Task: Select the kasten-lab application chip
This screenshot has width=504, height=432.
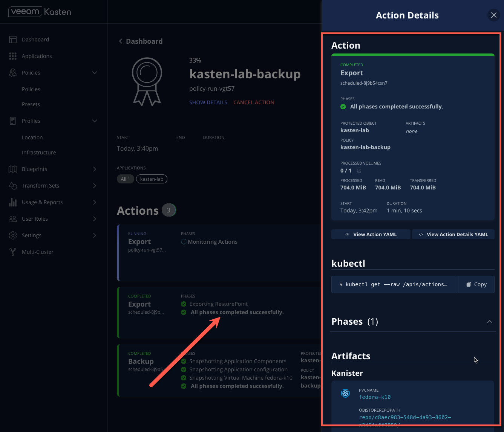Action: 152,179
